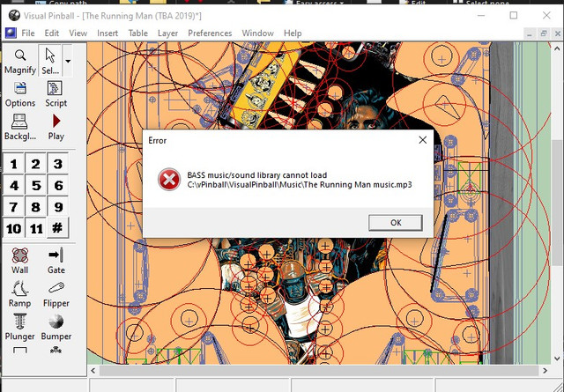
Task: Toggle layer 7 visibility
Action: pos(14,207)
